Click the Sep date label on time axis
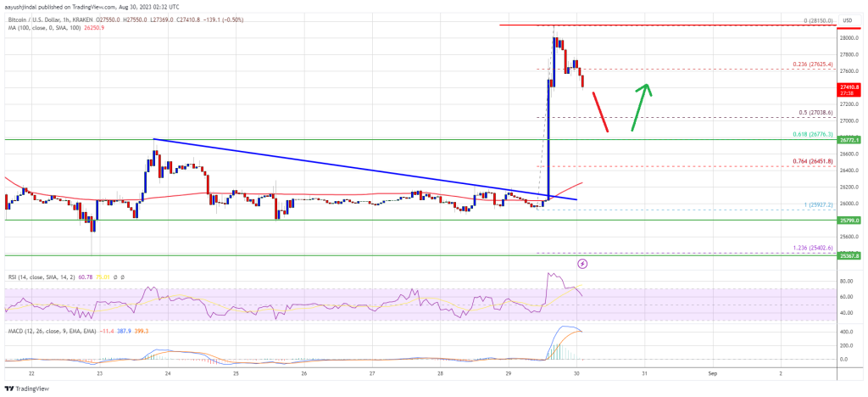868x397 pixels. click(713, 373)
